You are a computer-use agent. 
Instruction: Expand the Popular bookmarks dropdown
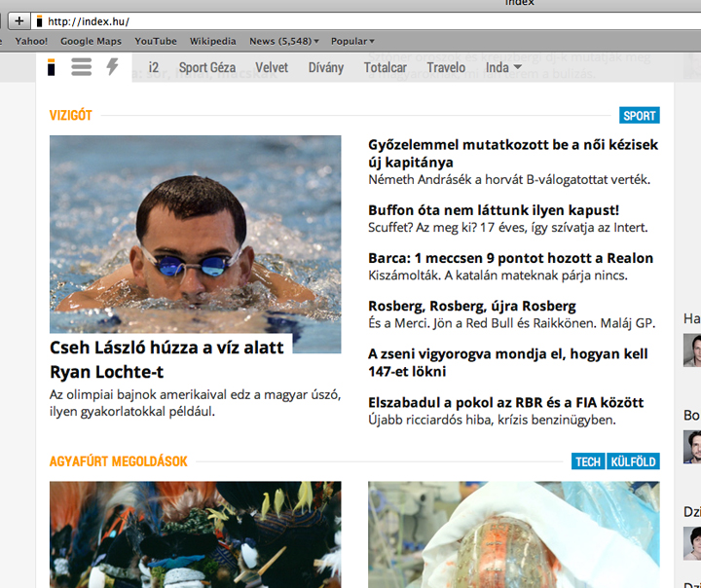pyautogui.click(x=352, y=41)
